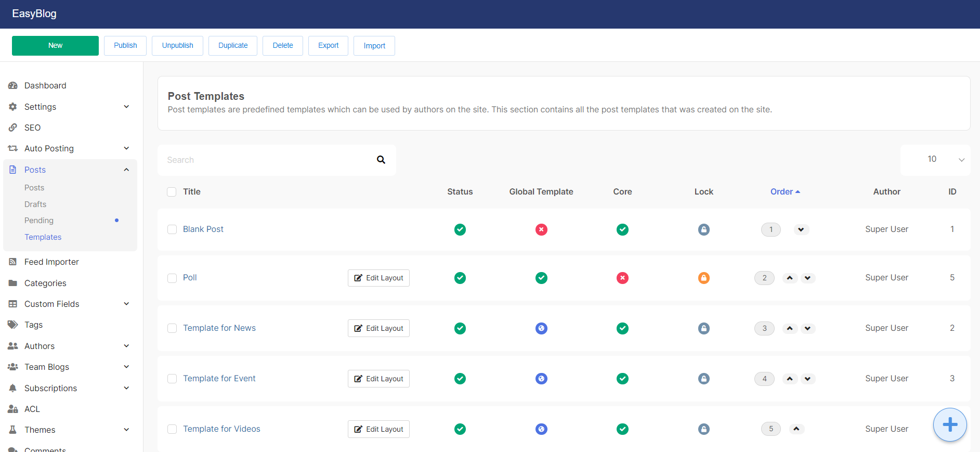Click the Unpublish toolbar button

point(177,46)
